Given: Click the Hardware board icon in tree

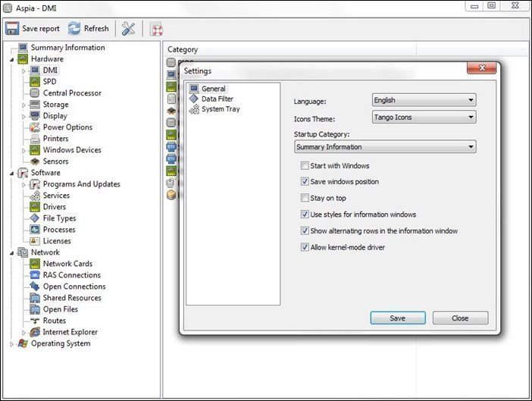Looking at the screenshot, I should tap(23, 59).
